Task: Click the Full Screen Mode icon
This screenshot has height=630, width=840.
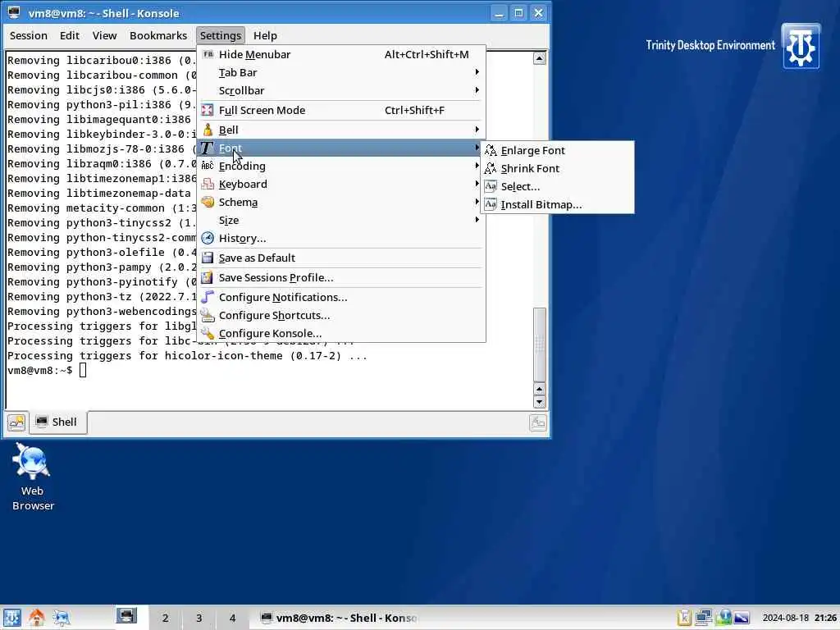Action: coord(208,111)
